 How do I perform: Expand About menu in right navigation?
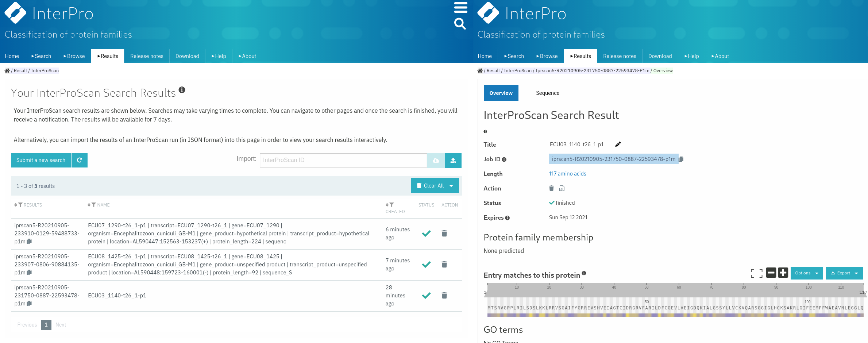pos(720,56)
